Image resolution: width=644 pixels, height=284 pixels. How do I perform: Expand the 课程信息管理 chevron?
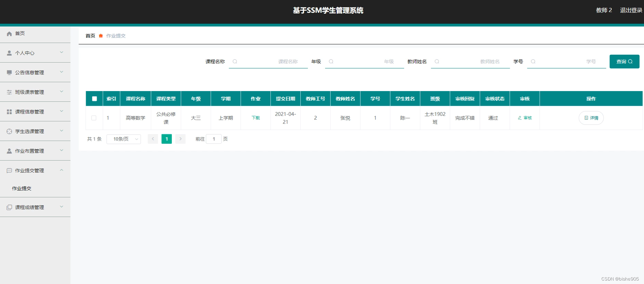click(x=62, y=111)
